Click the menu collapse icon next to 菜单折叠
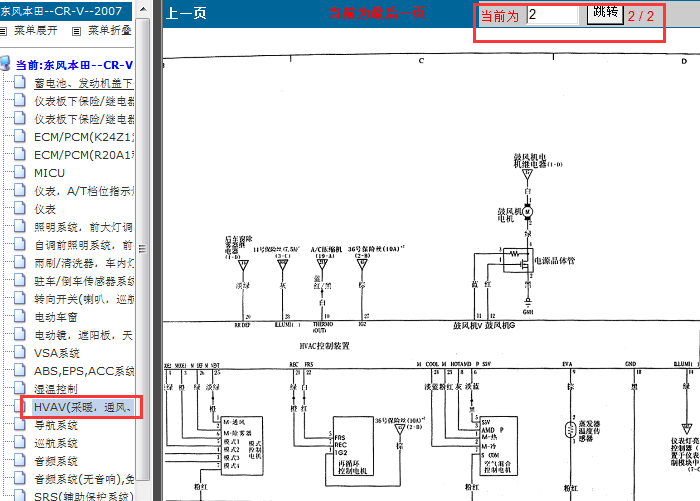The height and width of the screenshot is (501, 700). (76, 31)
